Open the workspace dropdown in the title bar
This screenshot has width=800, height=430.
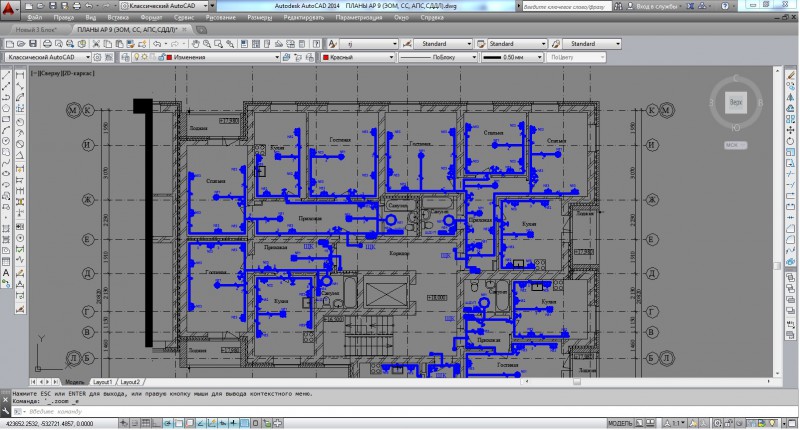click(x=164, y=6)
